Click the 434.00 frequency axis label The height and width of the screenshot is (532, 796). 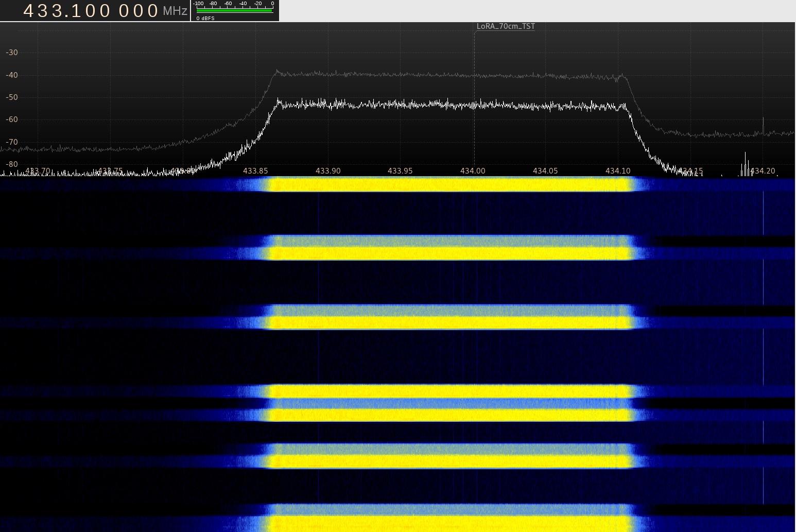[473, 171]
